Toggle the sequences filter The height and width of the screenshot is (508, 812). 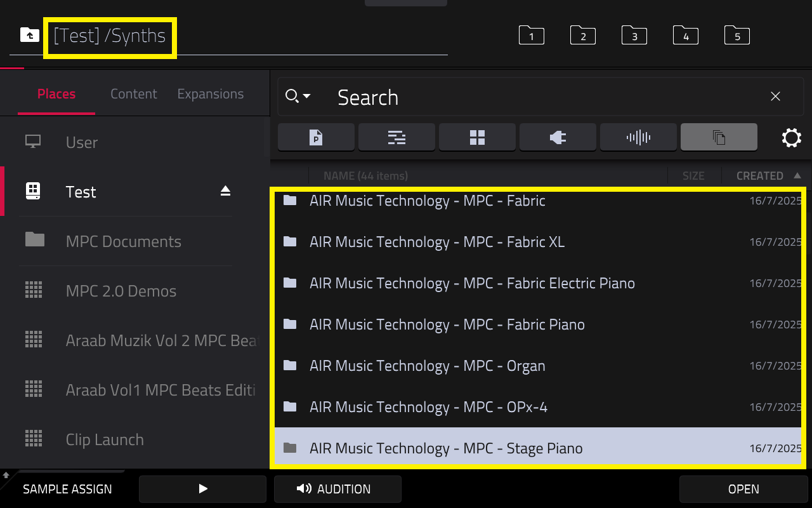click(x=396, y=137)
